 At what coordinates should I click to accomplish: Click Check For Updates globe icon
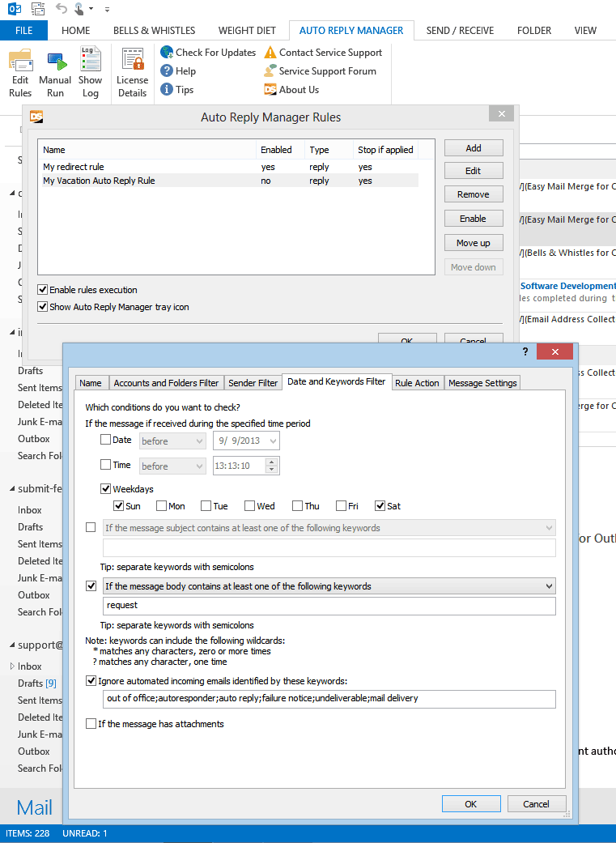[167, 53]
